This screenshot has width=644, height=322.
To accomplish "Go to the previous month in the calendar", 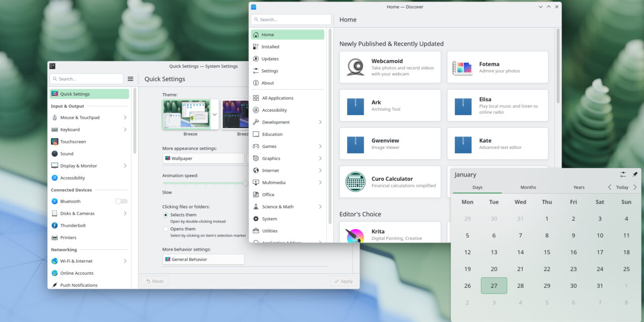I will click(x=609, y=187).
